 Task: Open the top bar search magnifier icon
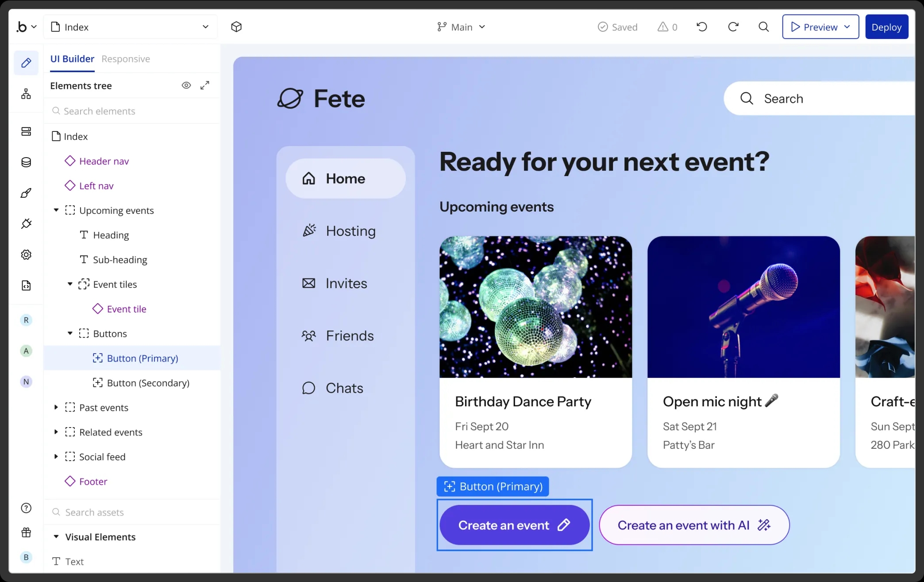764,27
